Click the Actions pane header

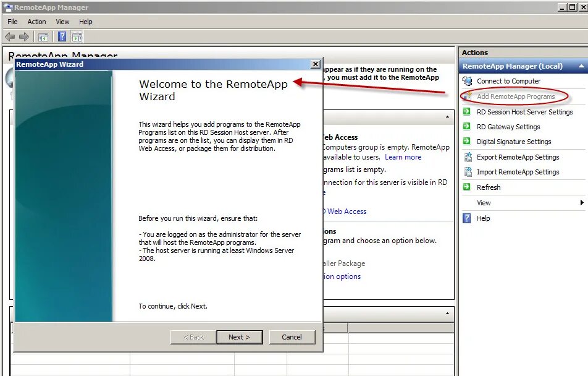523,53
